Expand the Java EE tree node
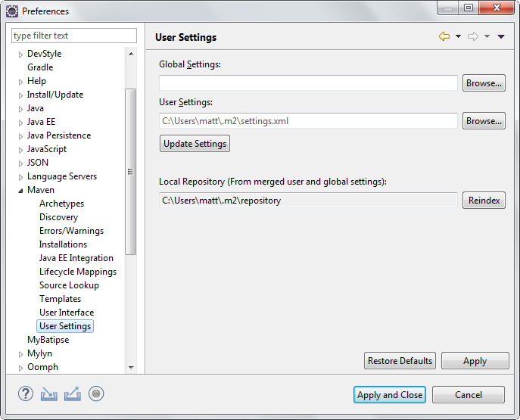The height and width of the screenshot is (420, 520). pyautogui.click(x=20, y=122)
